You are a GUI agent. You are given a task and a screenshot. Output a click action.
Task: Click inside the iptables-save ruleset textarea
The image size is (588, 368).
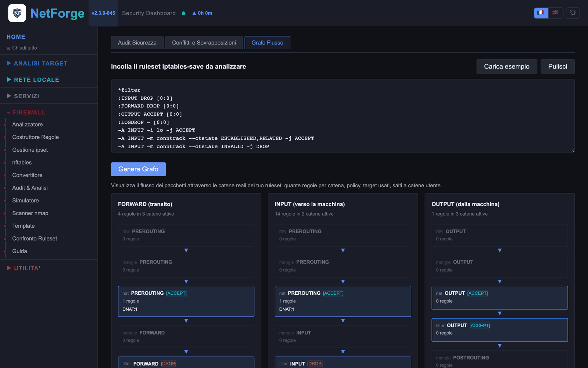tap(343, 116)
